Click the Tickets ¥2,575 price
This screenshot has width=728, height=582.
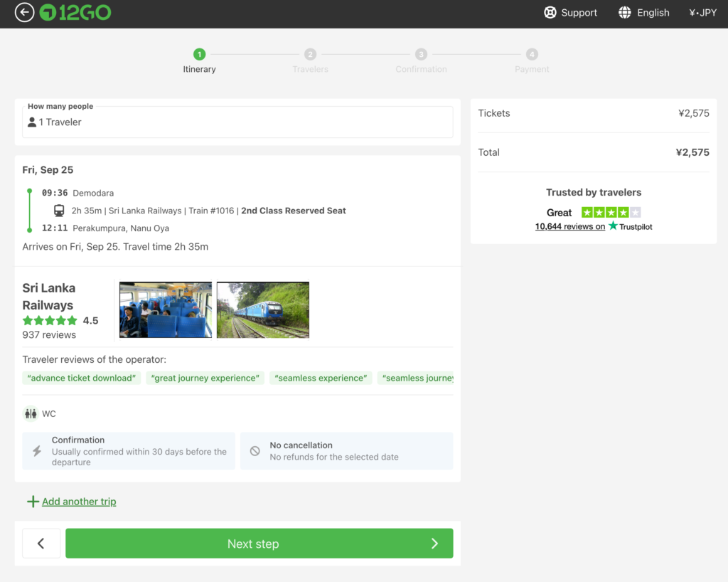click(694, 113)
